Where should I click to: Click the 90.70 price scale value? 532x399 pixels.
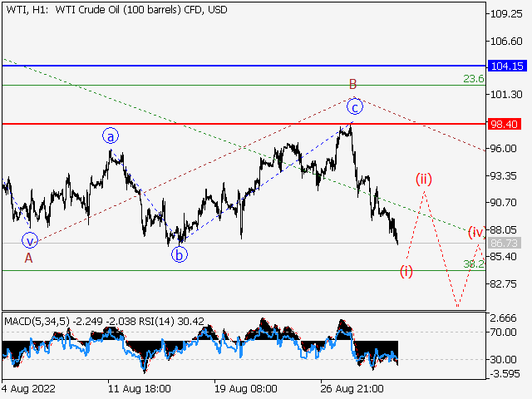(504, 203)
